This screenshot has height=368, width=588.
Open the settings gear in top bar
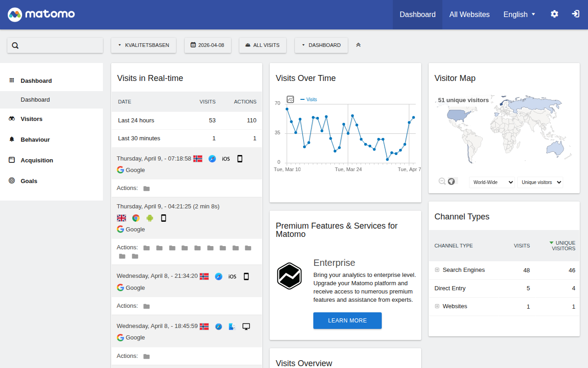(x=554, y=14)
